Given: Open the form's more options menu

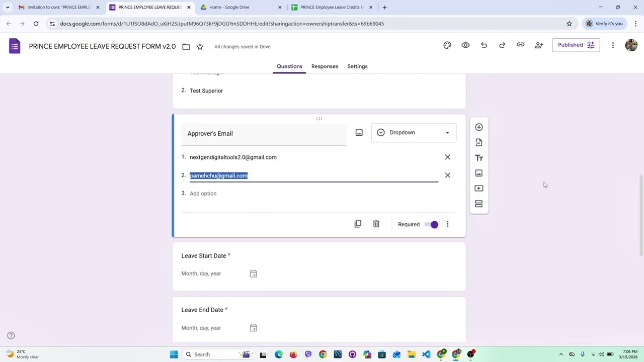Looking at the screenshot, I should pos(613,45).
